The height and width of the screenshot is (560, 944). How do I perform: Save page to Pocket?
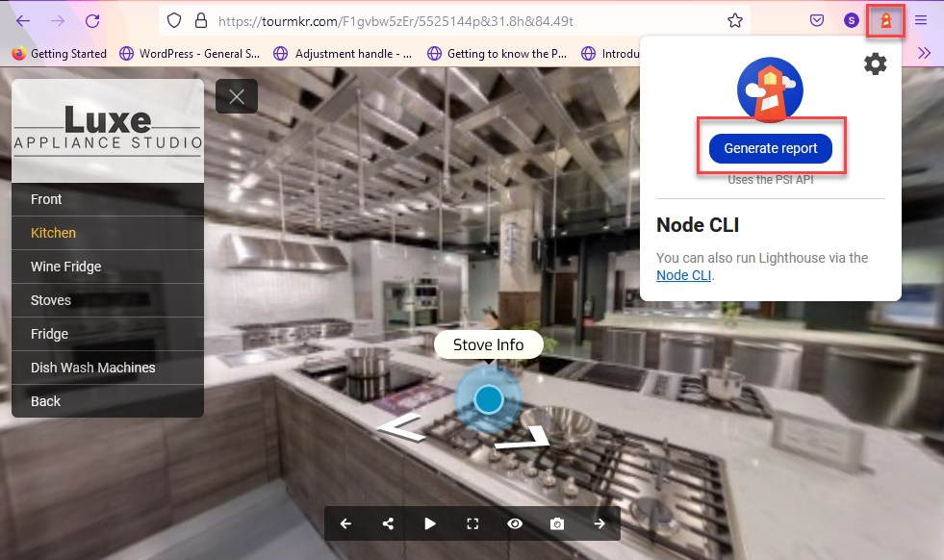point(817,21)
